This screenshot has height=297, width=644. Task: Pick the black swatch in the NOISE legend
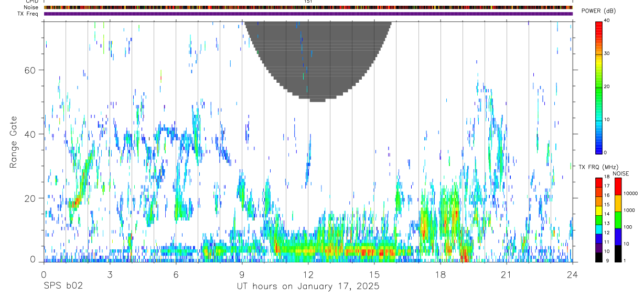click(x=618, y=254)
